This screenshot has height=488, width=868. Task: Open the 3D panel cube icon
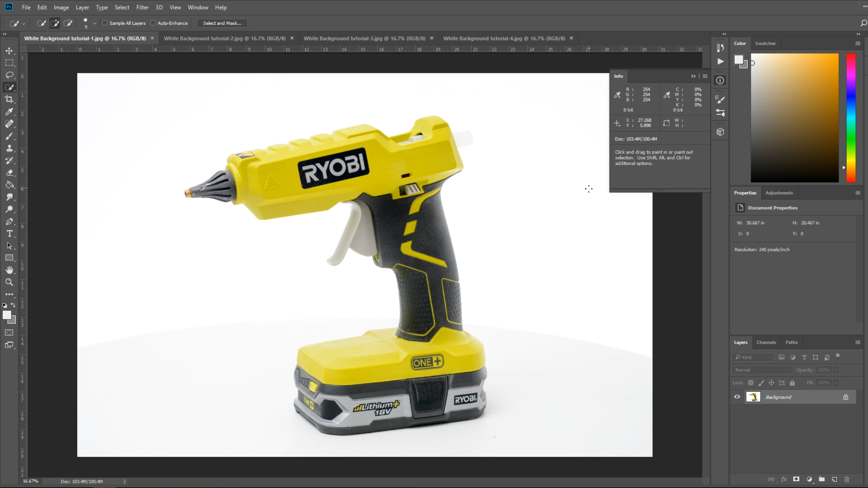(x=720, y=132)
